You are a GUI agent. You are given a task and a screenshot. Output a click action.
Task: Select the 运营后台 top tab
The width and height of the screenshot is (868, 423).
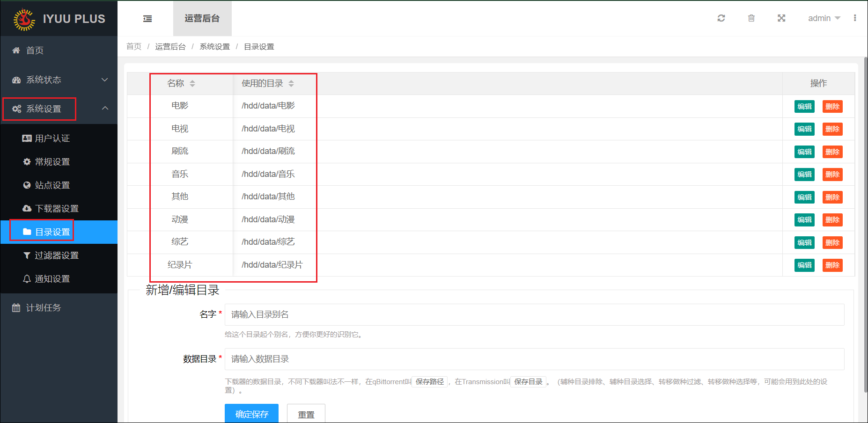(x=202, y=19)
